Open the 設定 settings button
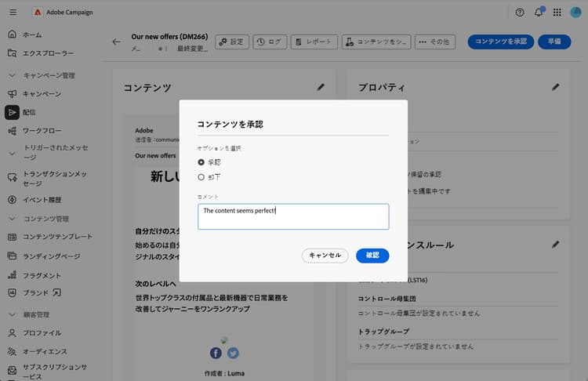 point(232,42)
